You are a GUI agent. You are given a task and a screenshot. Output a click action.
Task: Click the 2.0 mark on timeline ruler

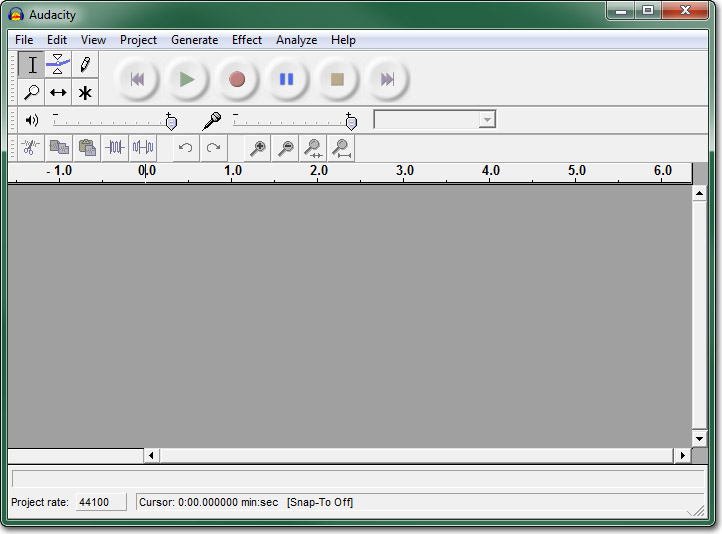tap(318, 171)
